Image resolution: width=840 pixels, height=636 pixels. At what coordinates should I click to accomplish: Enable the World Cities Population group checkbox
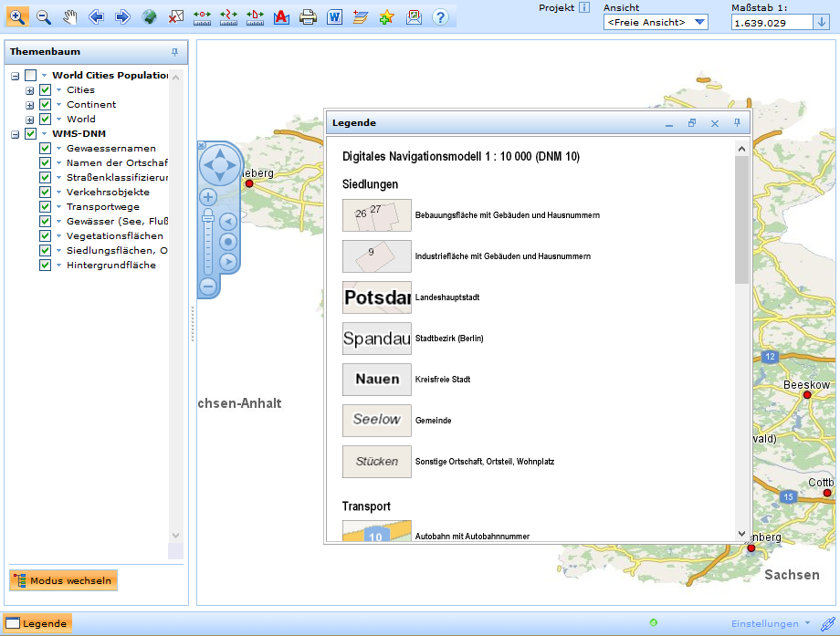(x=29, y=76)
